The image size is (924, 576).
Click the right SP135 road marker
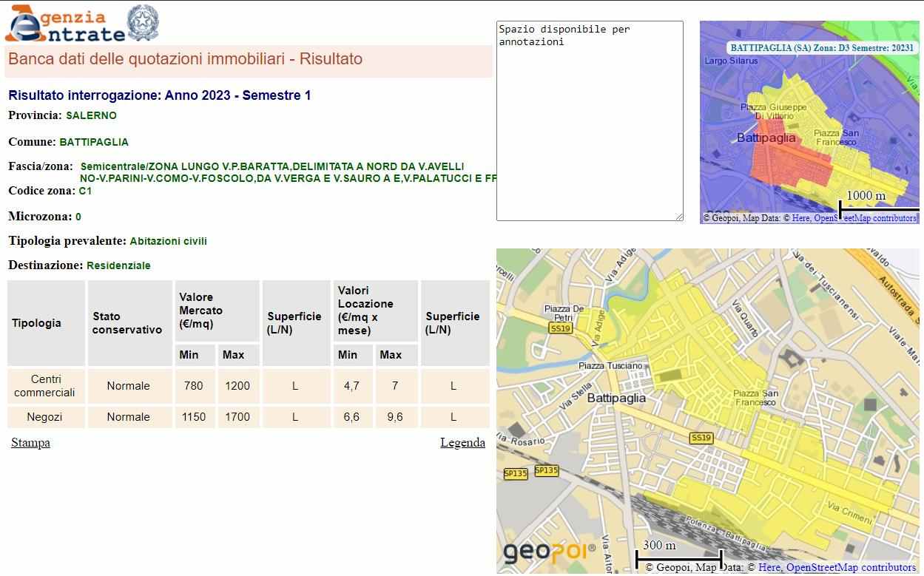coord(546,470)
